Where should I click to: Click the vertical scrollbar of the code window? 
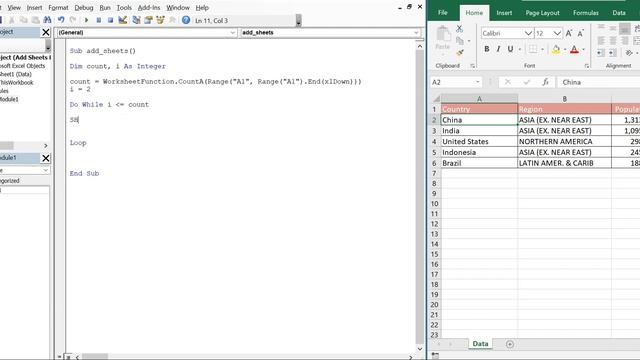pyautogui.click(x=420, y=198)
